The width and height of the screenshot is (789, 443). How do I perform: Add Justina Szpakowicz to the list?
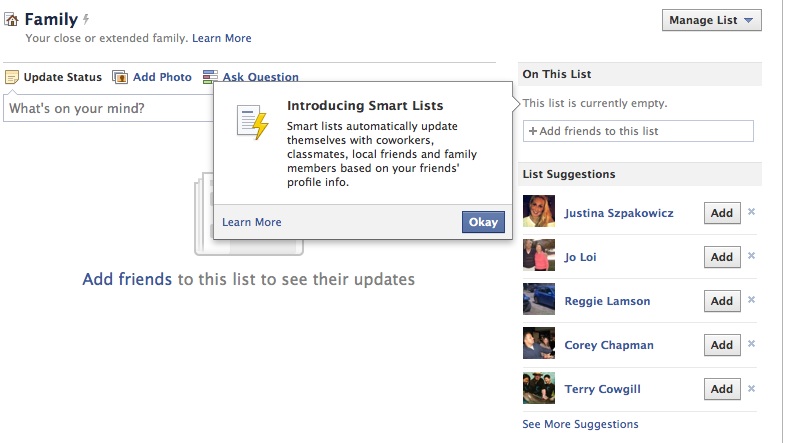(x=722, y=213)
